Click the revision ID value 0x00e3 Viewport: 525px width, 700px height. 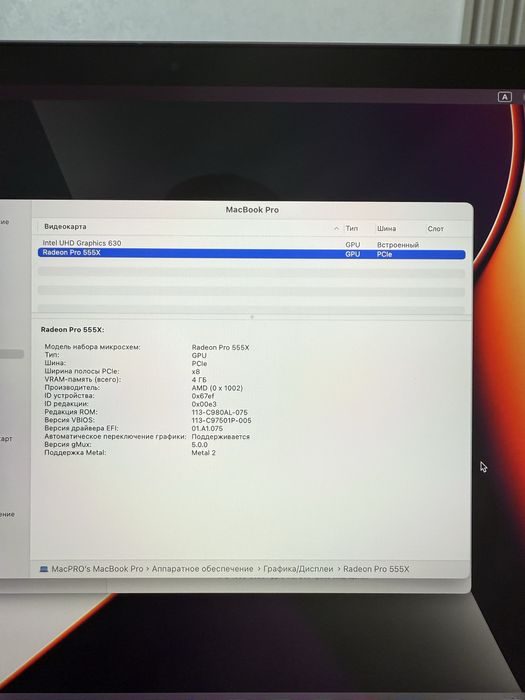point(204,404)
